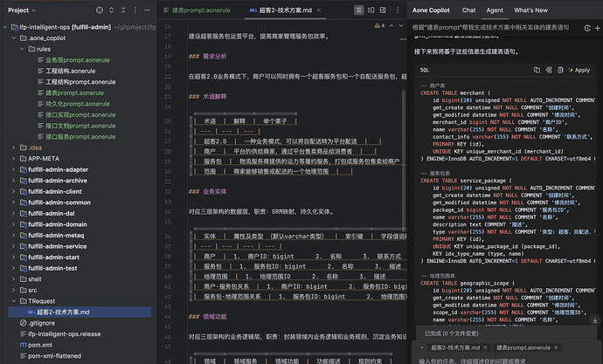Open the Project panel options menu (three dots)

click(x=135, y=10)
